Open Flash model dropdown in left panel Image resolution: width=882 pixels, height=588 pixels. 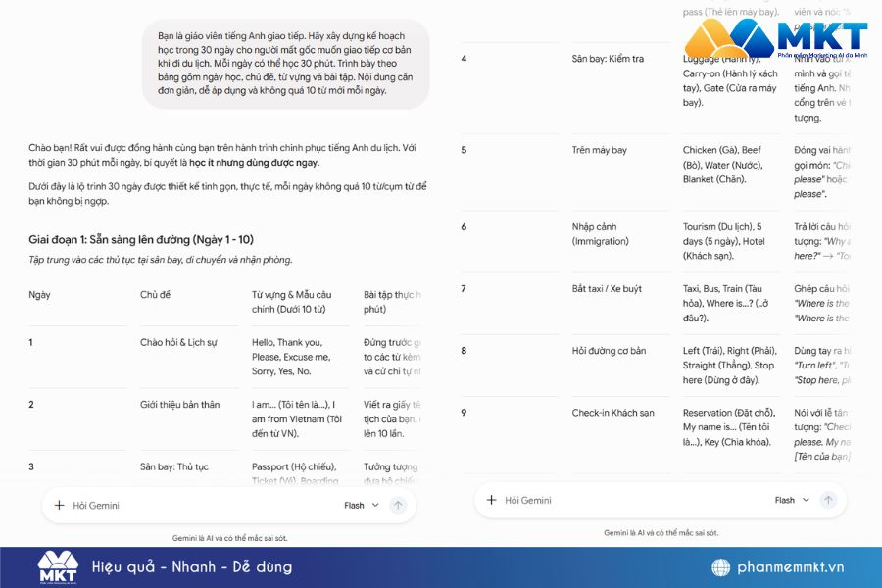click(362, 506)
